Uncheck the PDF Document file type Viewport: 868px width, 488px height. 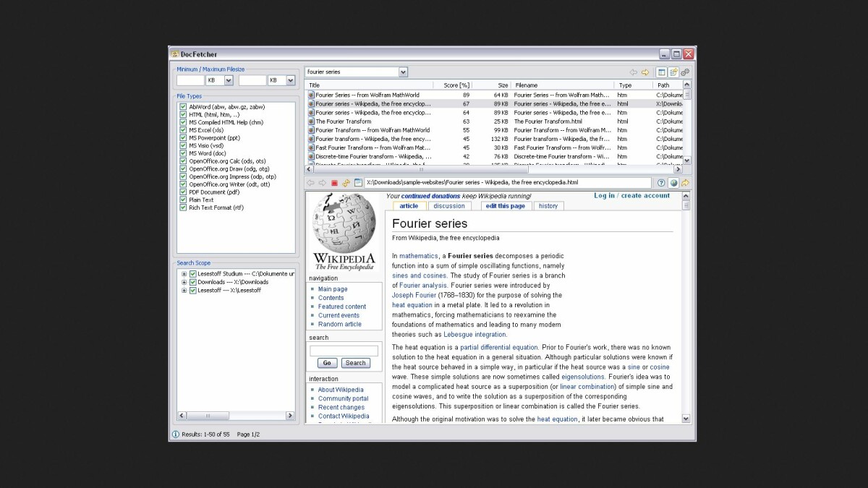(183, 192)
